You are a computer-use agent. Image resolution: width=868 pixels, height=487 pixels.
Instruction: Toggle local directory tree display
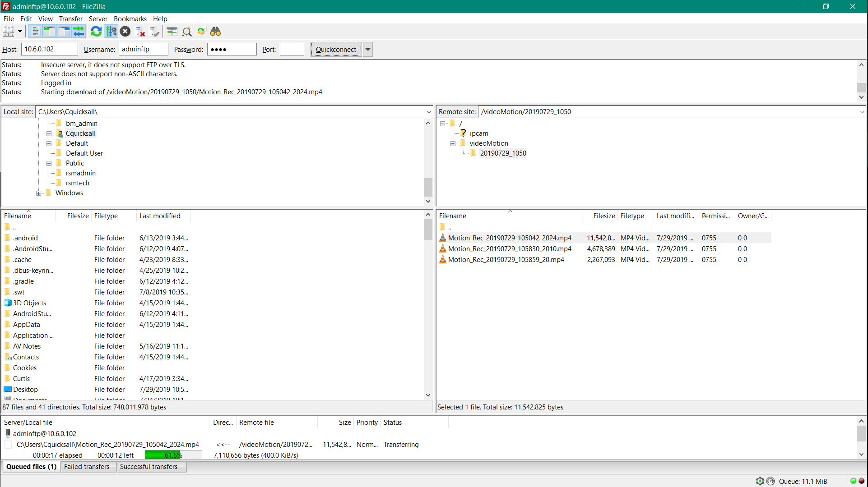pos(49,32)
